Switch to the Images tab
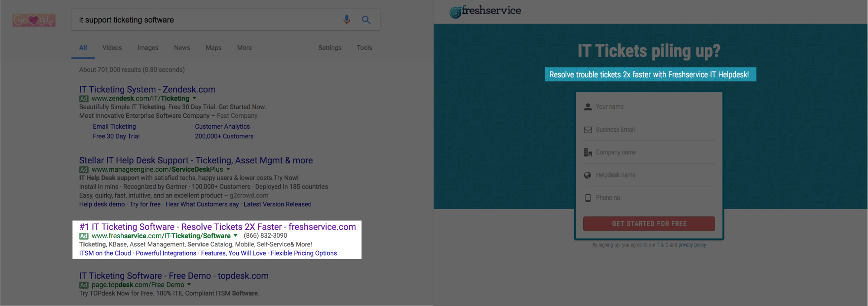868x306 pixels. [x=148, y=48]
